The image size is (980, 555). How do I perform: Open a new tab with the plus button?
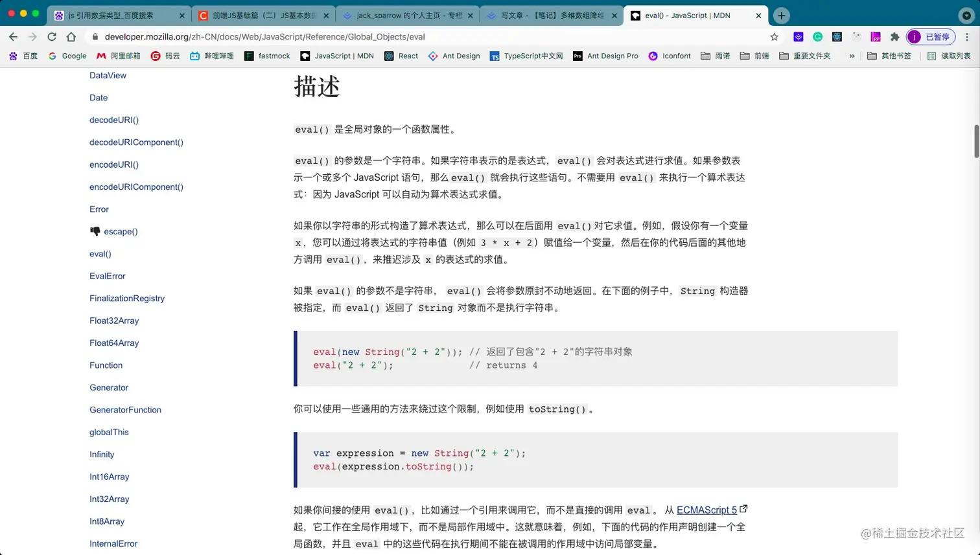click(x=782, y=16)
